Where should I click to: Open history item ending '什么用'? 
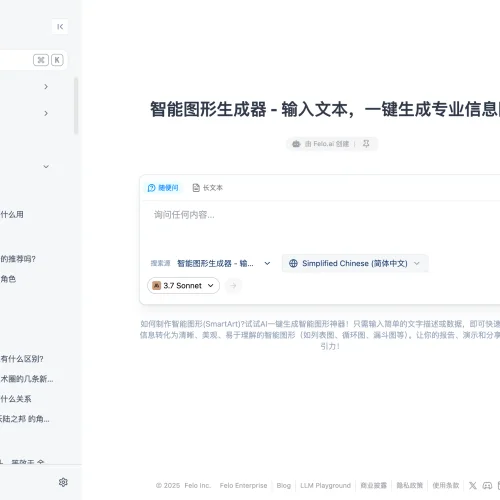(x=12, y=215)
